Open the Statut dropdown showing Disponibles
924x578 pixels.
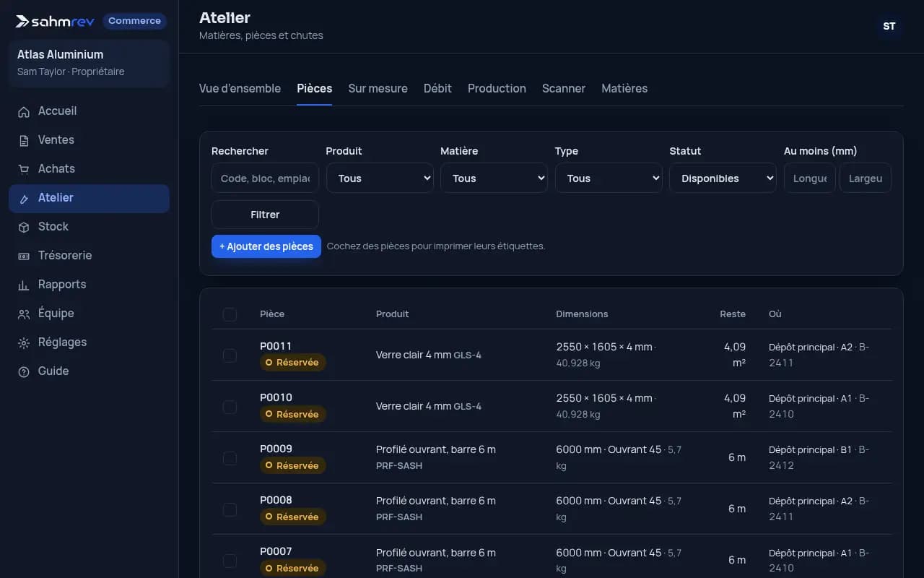click(723, 178)
